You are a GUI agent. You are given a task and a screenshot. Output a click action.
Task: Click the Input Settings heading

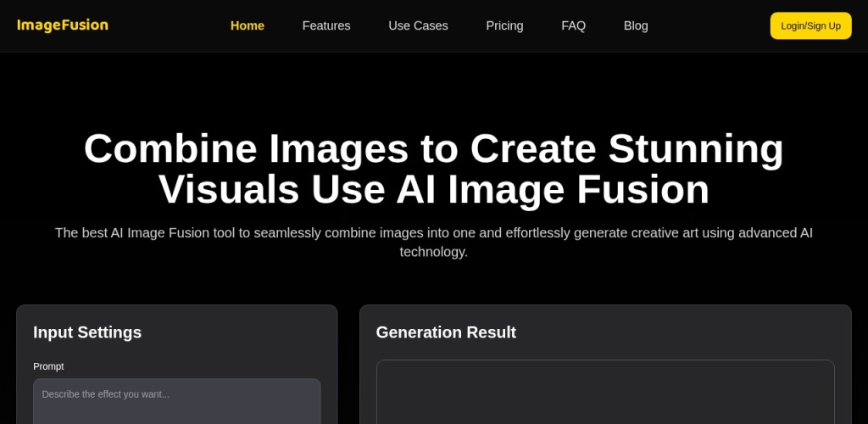coord(87,332)
